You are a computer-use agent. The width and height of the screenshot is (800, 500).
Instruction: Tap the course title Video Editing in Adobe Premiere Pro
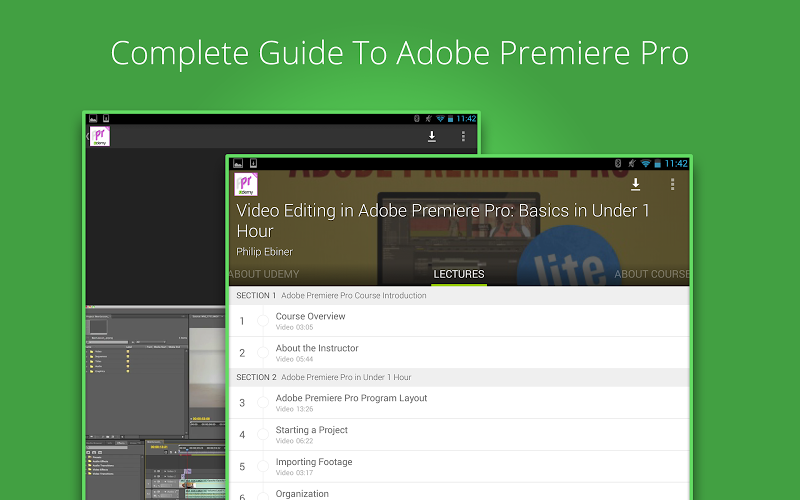443,221
